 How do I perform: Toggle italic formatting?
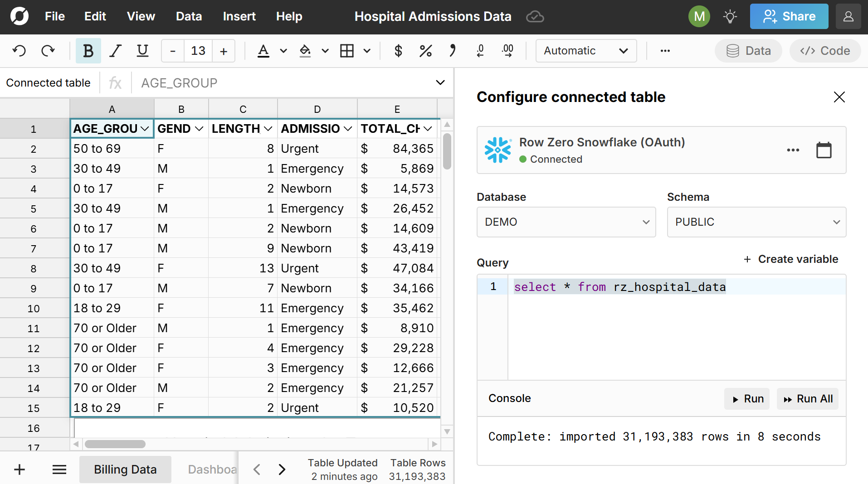(x=115, y=50)
